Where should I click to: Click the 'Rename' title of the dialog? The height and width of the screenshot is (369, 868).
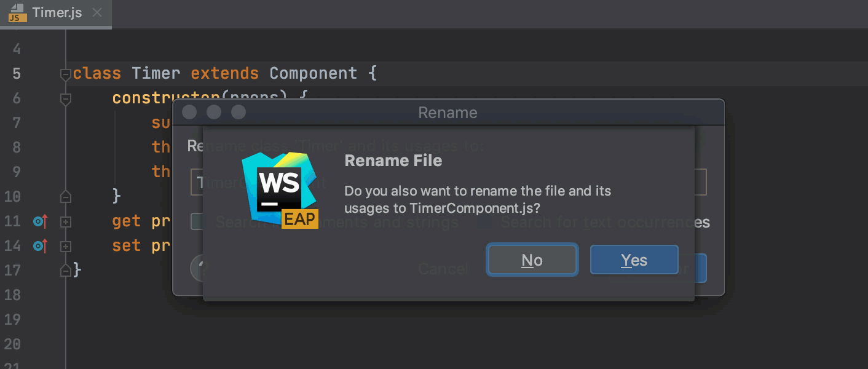point(448,113)
